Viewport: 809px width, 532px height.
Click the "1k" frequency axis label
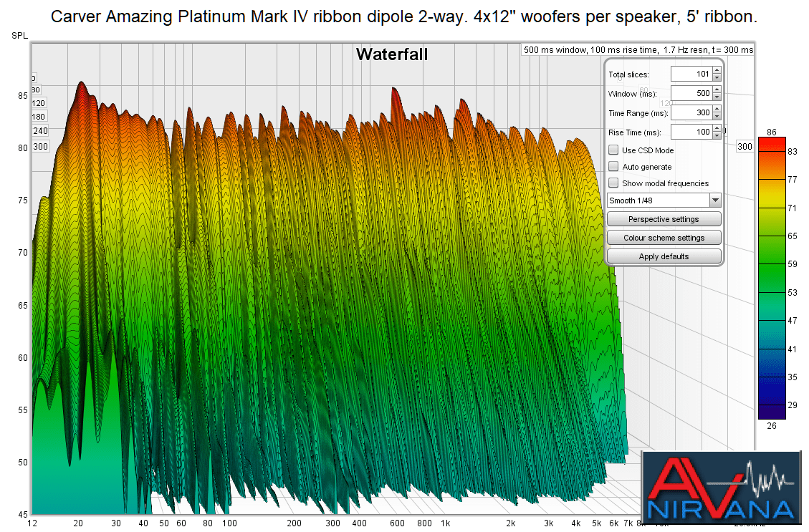[445, 523]
